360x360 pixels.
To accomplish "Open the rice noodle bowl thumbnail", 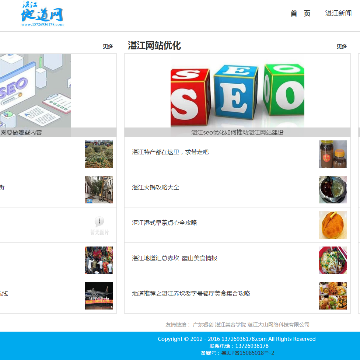I will tap(333, 260).
